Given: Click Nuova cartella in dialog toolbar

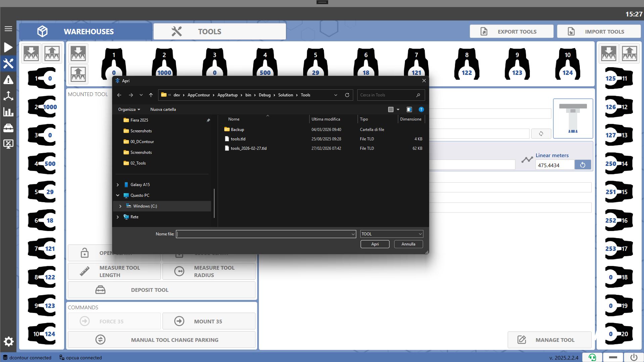Looking at the screenshot, I should [163, 109].
